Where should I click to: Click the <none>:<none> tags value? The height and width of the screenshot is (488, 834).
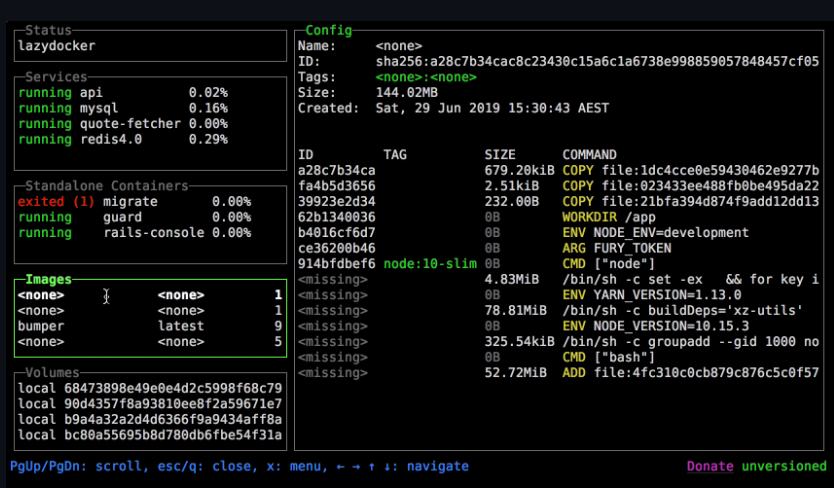coord(426,77)
